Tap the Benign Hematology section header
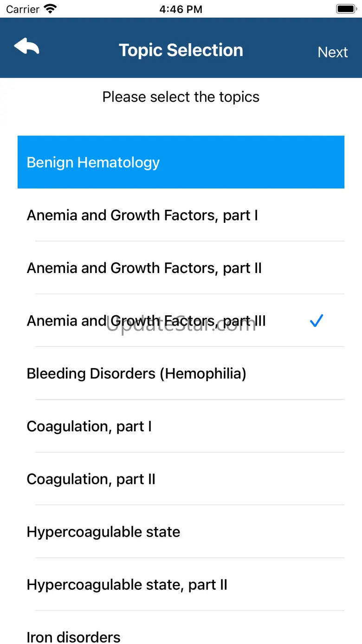362x644 pixels. (181, 162)
